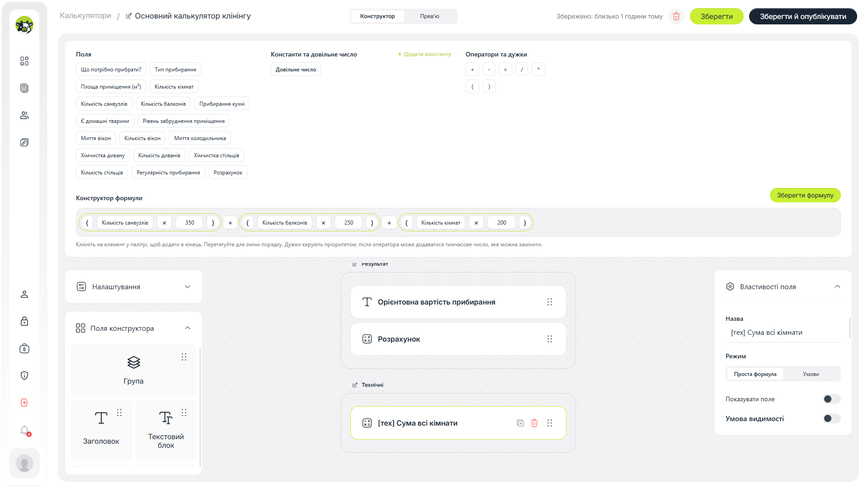Edit the 350 value in the formula
Image resolution: width=868 pixels, height=488 pixels.
pos(190,223)
